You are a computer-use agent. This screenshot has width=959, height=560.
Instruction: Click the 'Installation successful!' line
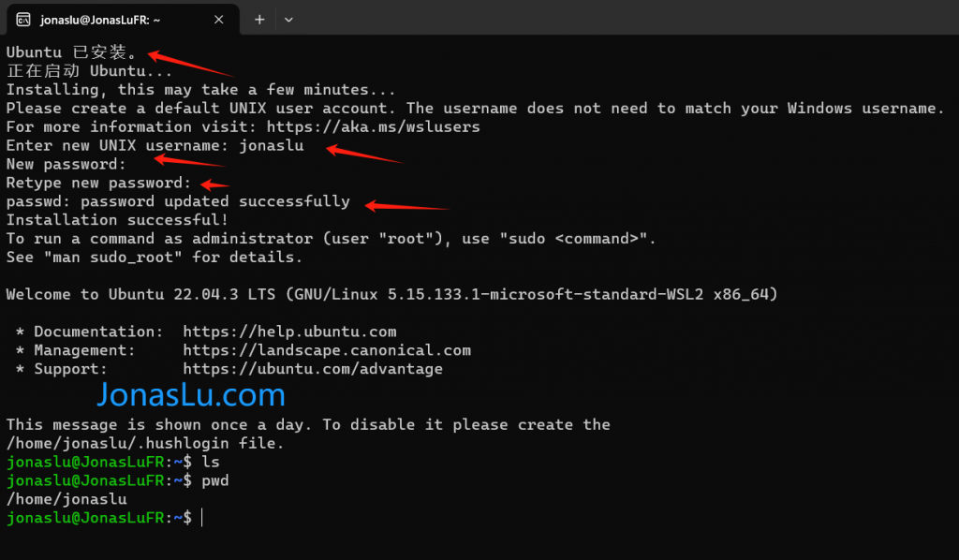point(117,219)
